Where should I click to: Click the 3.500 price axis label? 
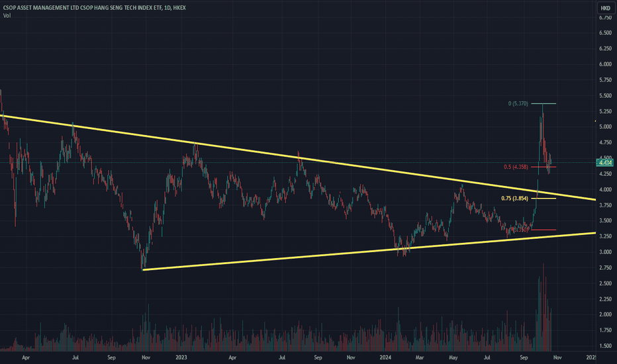[605, 221]
